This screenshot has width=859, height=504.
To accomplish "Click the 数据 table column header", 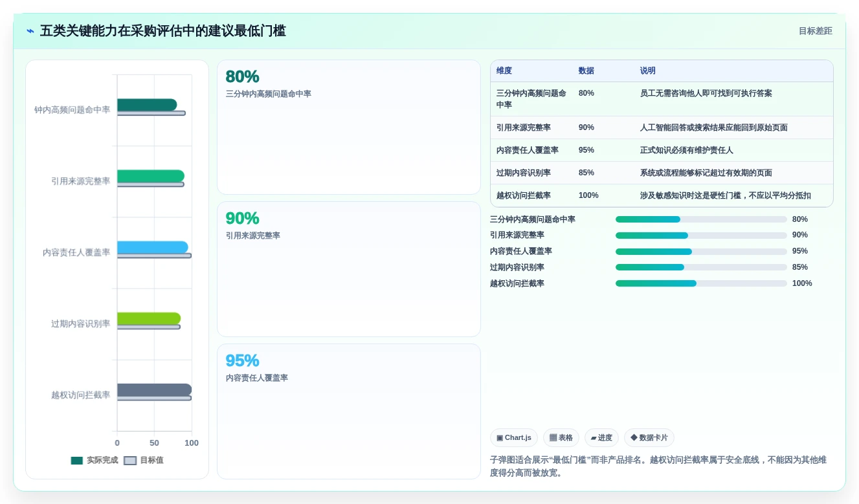I will 586,71.
